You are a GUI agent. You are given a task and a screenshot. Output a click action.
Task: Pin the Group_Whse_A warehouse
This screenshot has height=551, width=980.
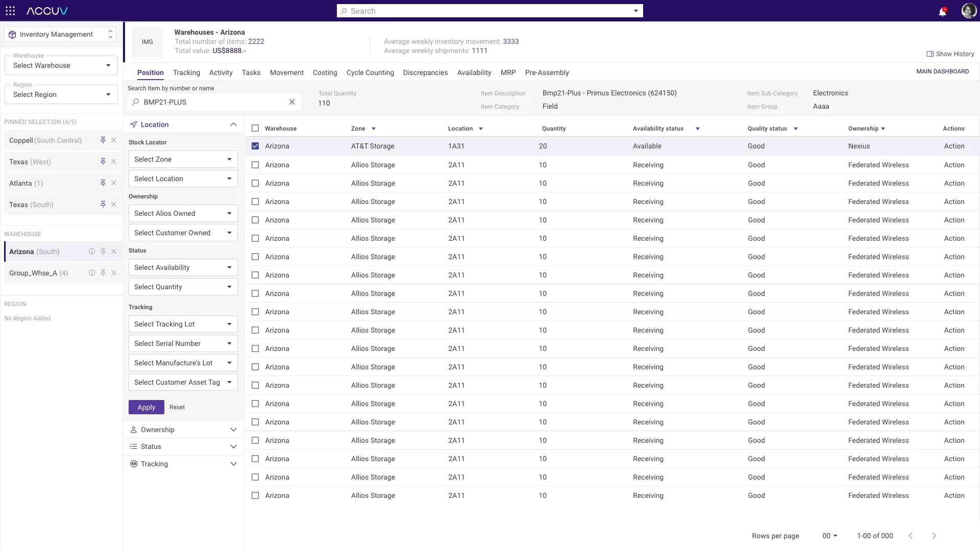click(103, 273)
